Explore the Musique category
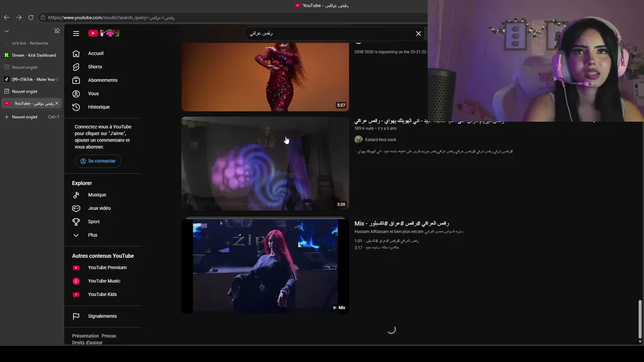Screen dimensions: 644x362 click(103, 195)
